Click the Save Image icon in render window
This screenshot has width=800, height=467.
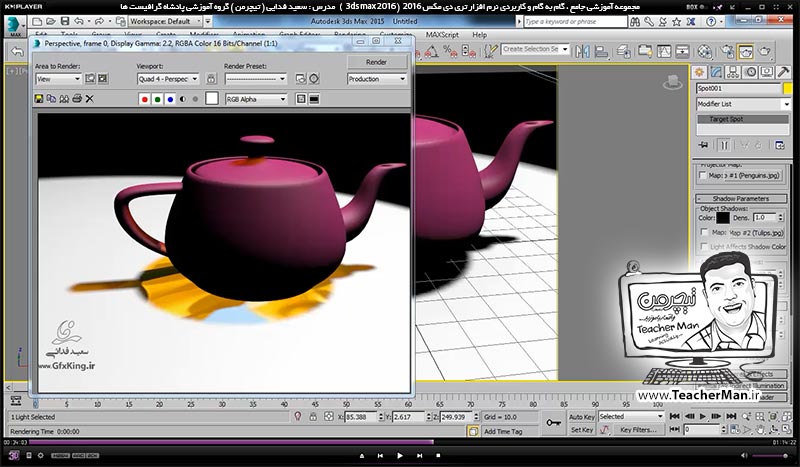pyautogui.click(x=39, y=99)
